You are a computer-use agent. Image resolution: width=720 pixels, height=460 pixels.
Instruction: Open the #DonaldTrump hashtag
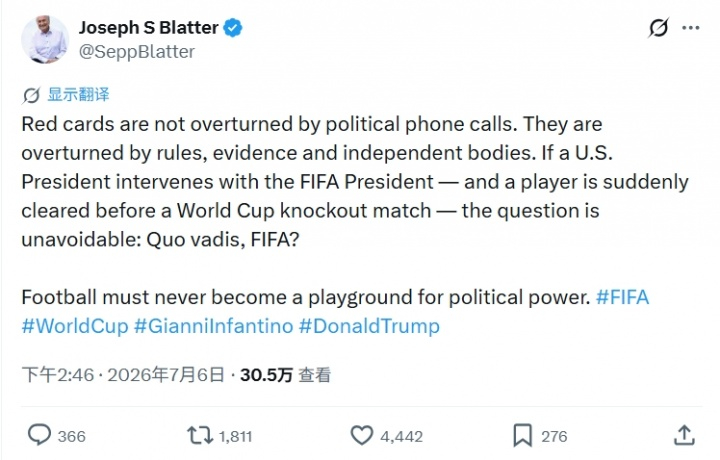tap(369, 326)
